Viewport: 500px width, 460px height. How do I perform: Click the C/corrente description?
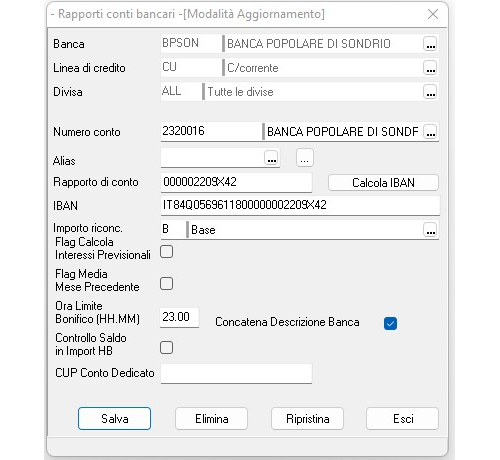253,68
